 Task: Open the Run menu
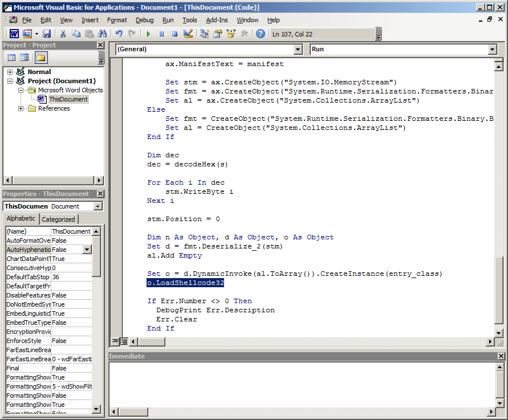168,20
